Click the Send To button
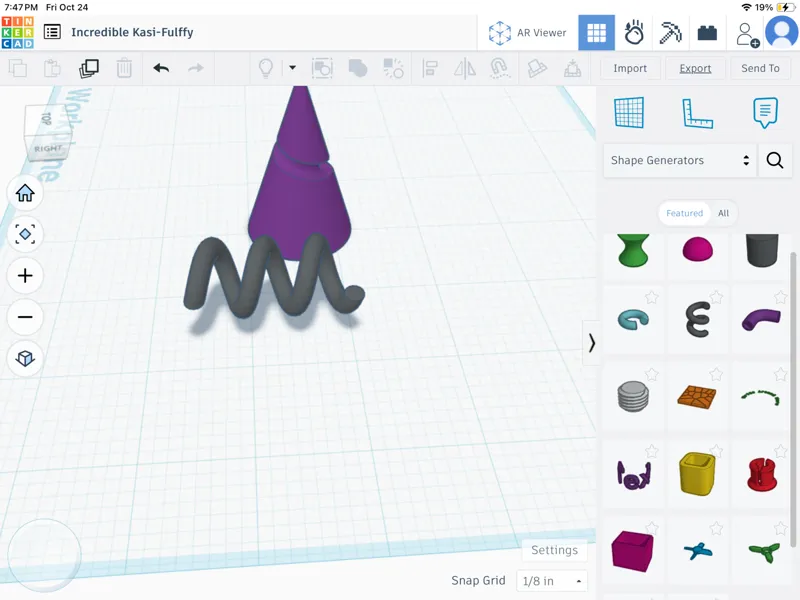The height and width of the screenshot is (600, 800). coord(760,68)
